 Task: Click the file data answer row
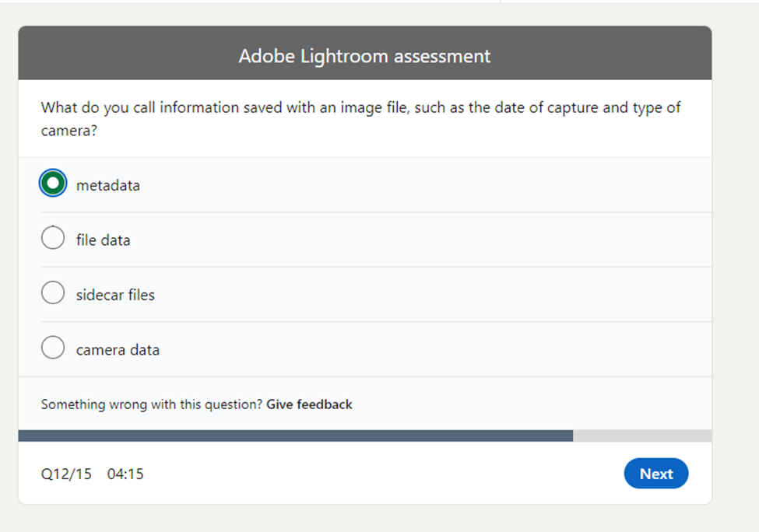point(311,240)
